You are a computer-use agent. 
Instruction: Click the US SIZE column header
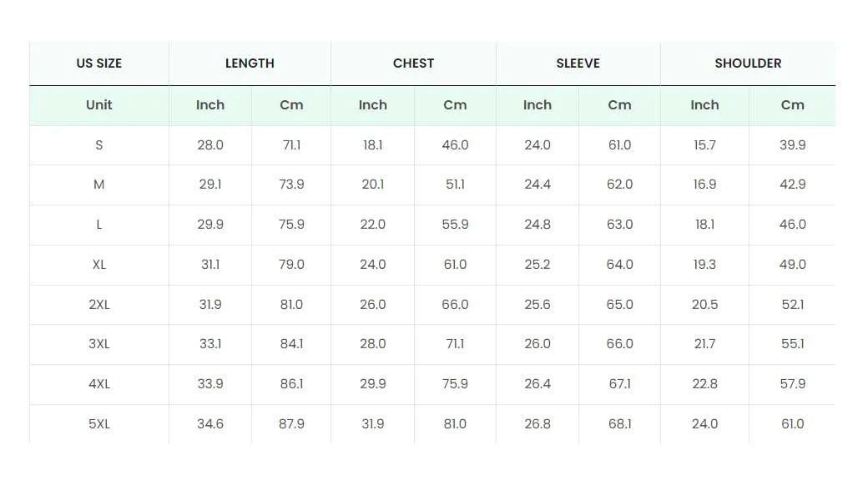pyautogui.click(x=99, y=63)
